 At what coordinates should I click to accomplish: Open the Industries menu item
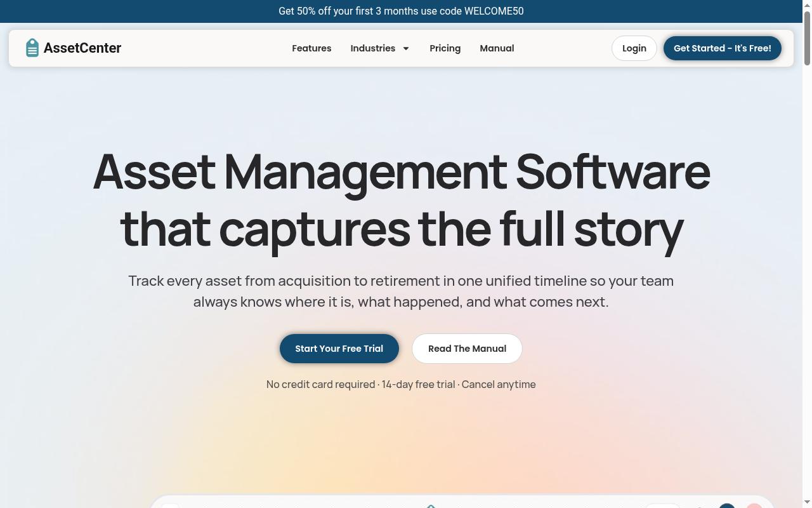[373, 48]
